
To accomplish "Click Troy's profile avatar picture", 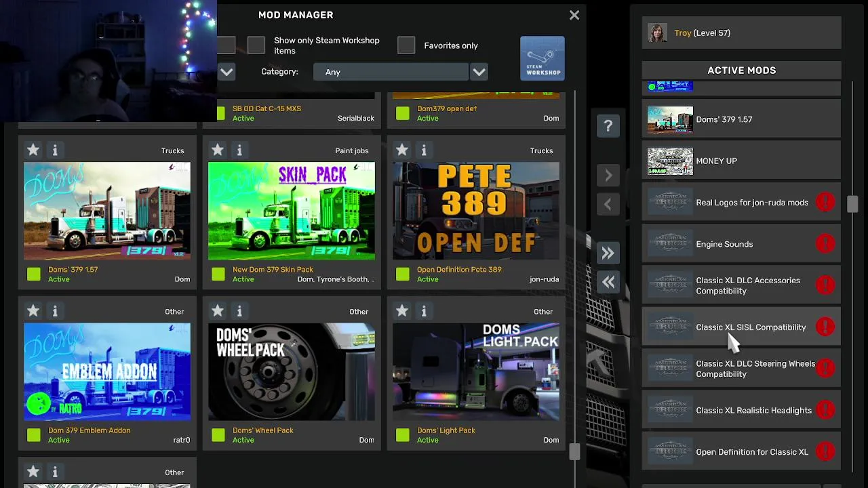I will click(x=657, y=33).
